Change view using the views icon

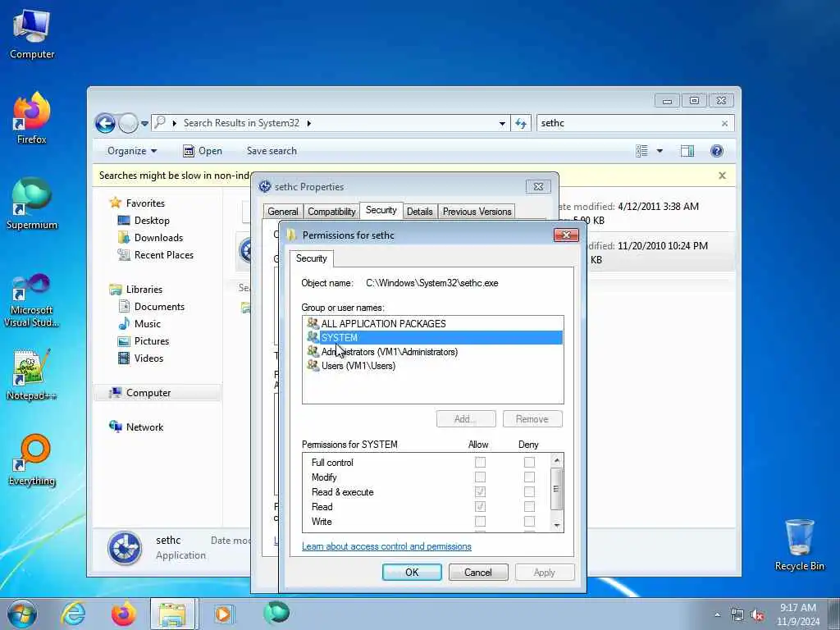[641, 151]
